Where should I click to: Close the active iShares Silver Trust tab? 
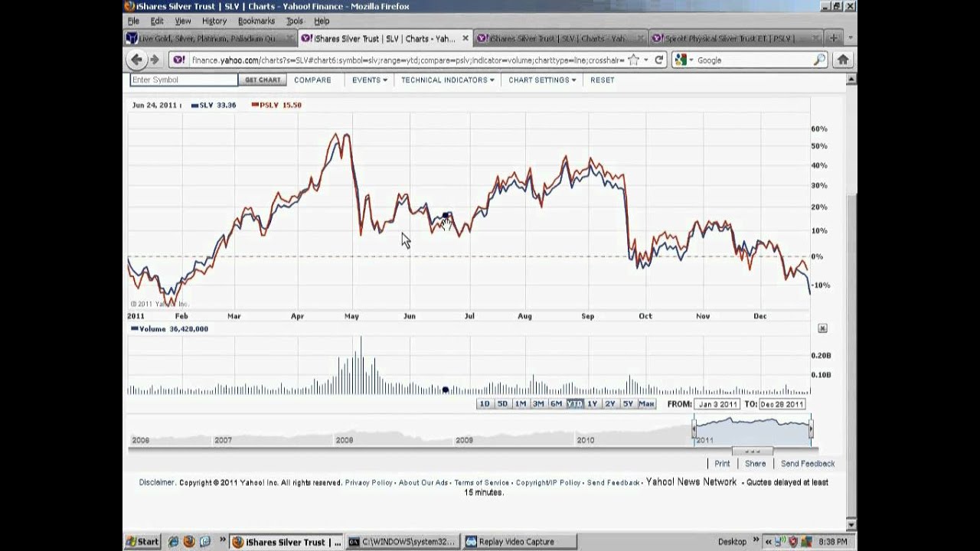(465, 38)
